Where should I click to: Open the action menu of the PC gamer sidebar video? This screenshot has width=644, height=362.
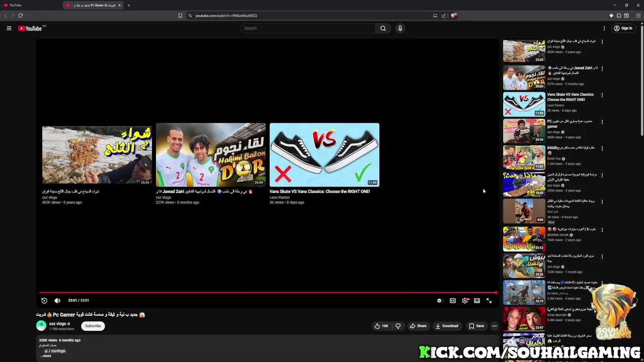(602, 122)
